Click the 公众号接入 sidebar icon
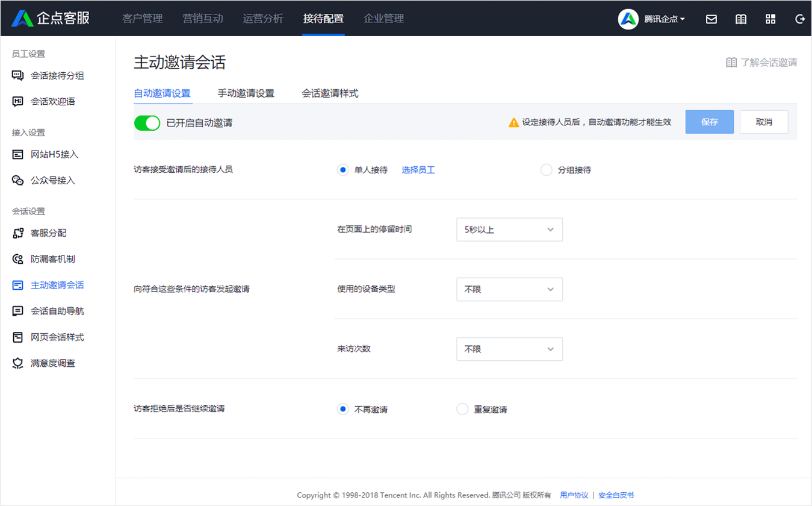Viewport: 812px width, 506px height. pyautogui.click(x=18, y=180)
